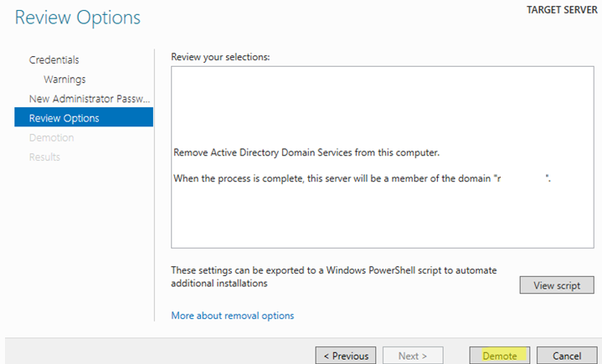Cancel the demotion wizard

[x=567, y=356]
